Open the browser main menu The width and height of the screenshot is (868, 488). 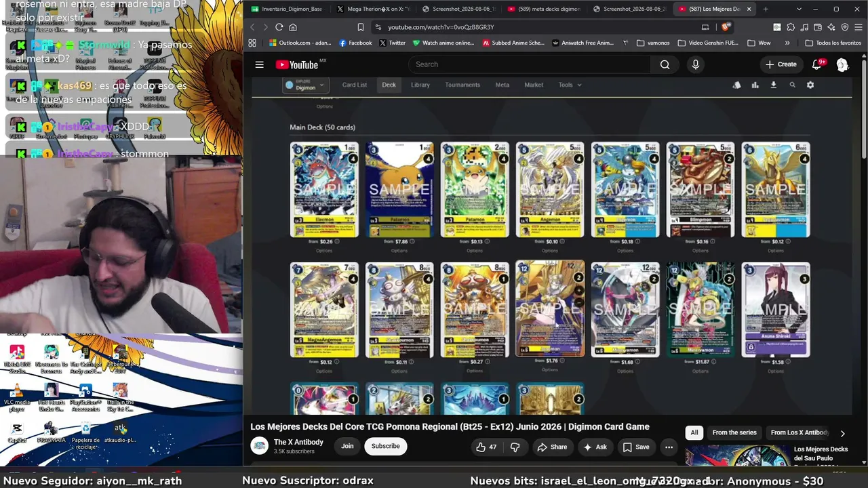[858, 27]
